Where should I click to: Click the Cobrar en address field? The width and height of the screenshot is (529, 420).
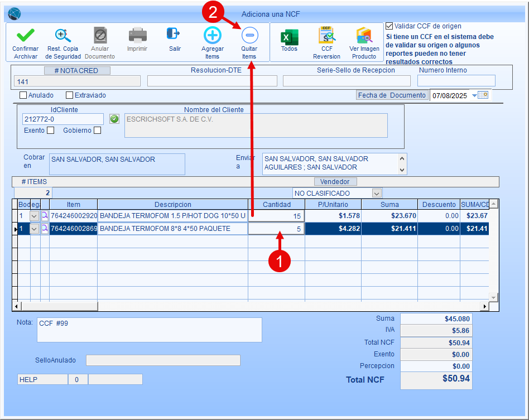click(x=117, y=165)
